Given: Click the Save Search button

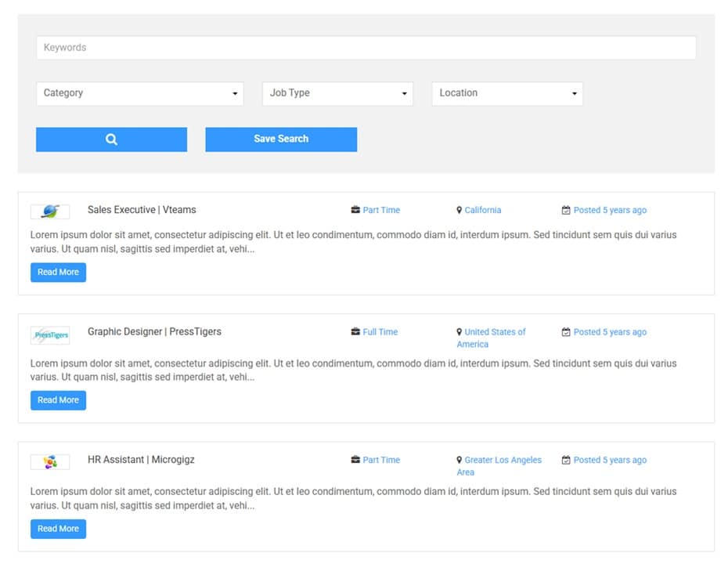Looking at the screenshot, I should tap(281, 139).
